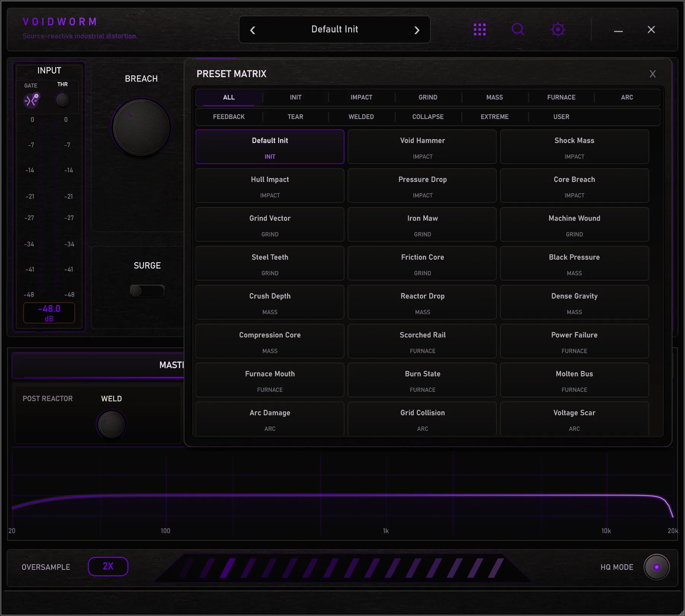Open settings via the gear icon
This screenshot has height=616, width=685.
(558, 29)
